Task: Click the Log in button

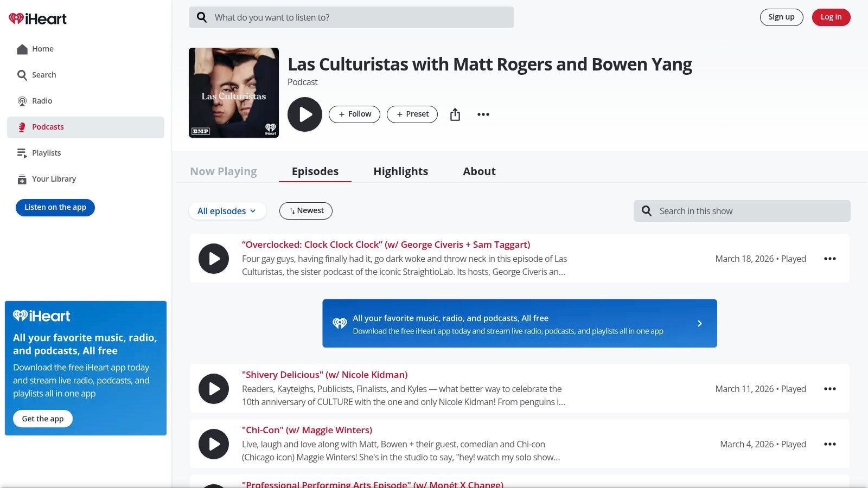Action: (831, 17)
